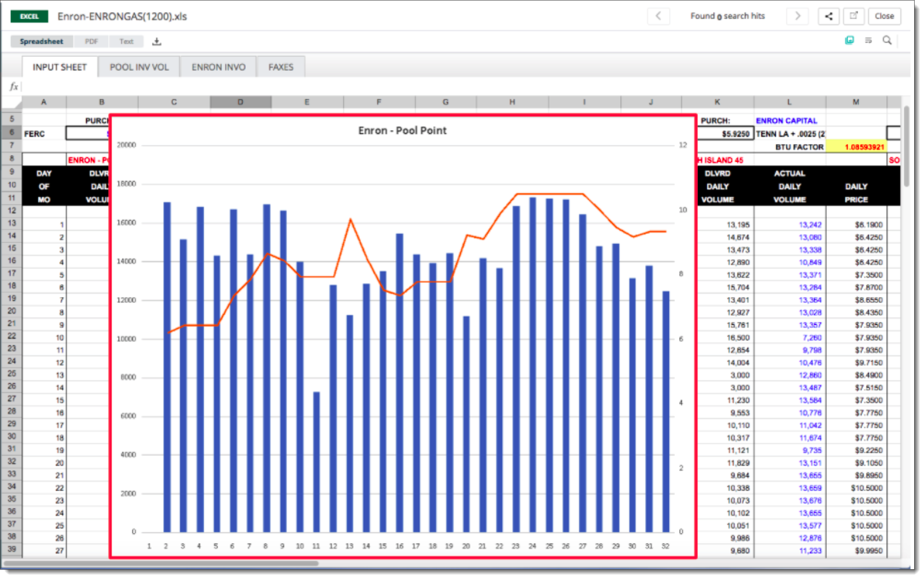Select column K header

click(717, 102)
